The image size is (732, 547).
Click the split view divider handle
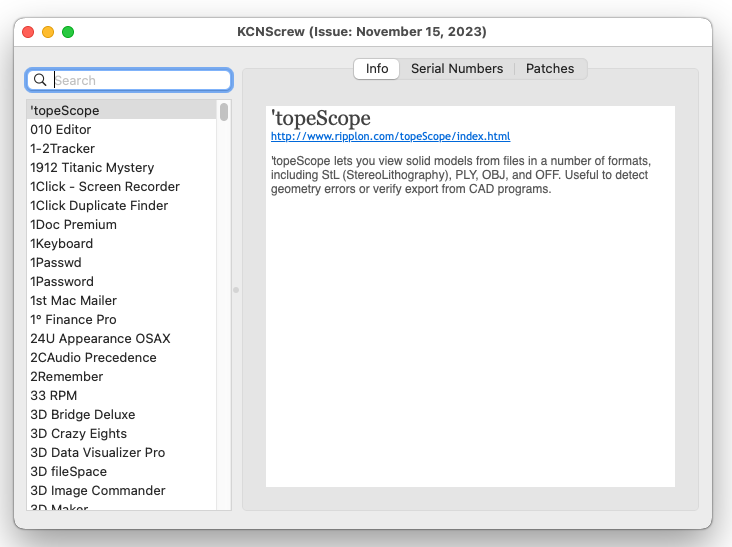(236, 290)
